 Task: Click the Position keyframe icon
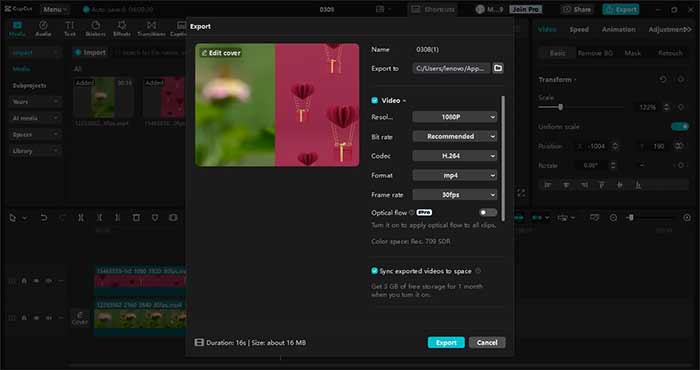point(679,146)
